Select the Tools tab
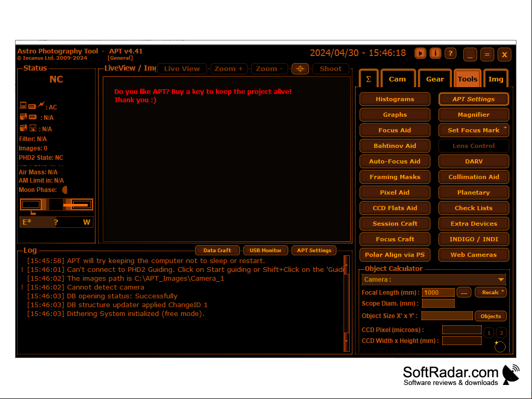Image resolution: width=532 pixels, height=399 pixels. click(x=468, y=79)
